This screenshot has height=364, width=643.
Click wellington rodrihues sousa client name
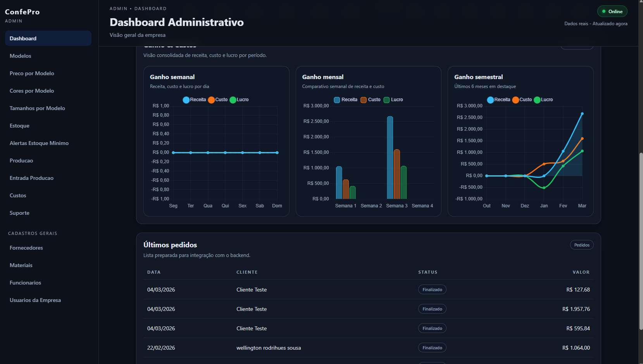(x=269, y=348)
